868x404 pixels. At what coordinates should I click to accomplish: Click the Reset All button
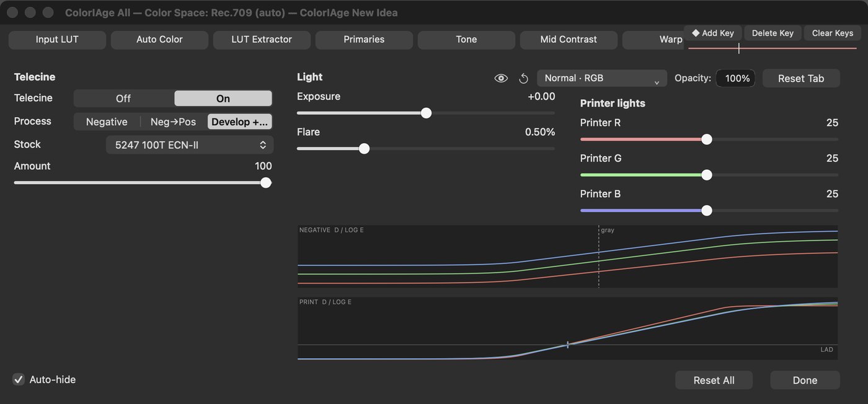(x=714, y=380)
